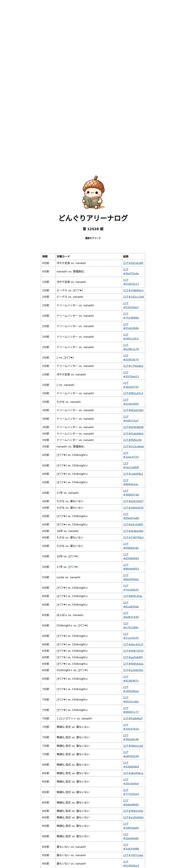This screenshot has width=186, height=868.
Task: Open log link #8e0304e2
Action: [x=131, y=577]
